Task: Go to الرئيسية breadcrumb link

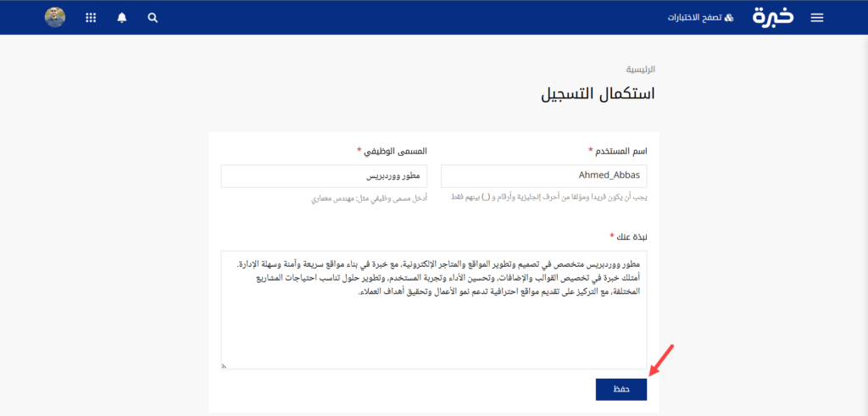Action: click(641, 69)
